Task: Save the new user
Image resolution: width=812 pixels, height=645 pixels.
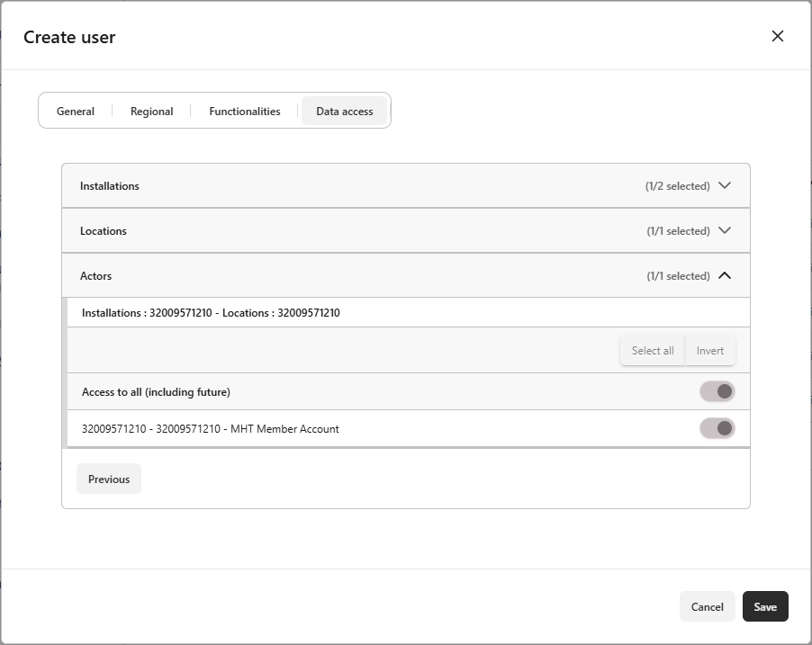Action: pos(765,607)
